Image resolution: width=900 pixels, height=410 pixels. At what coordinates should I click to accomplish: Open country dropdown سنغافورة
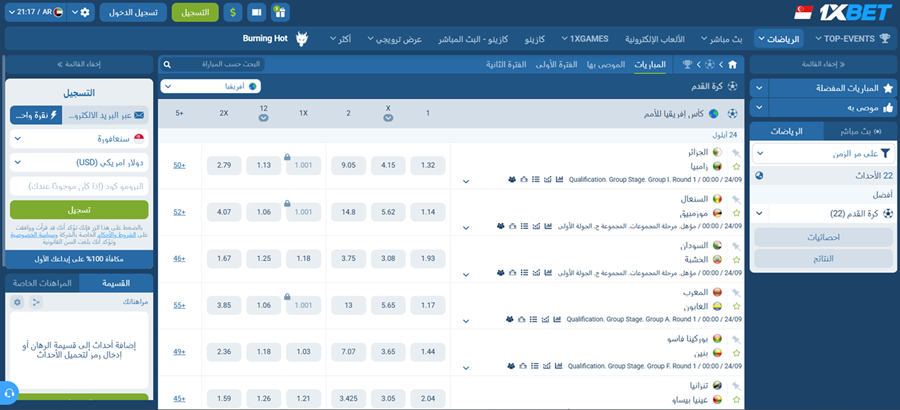[79, 139]
